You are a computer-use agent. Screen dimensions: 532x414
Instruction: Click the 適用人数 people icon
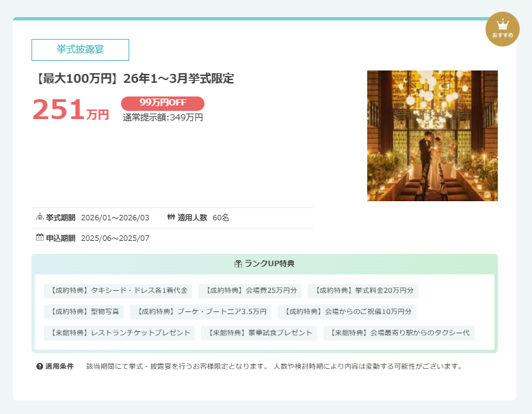(x=171, y=217)
